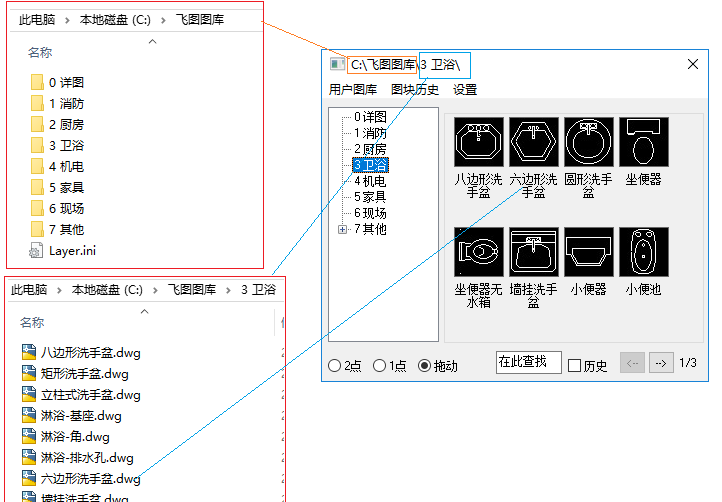Select 6现场 in the library tree
Viewport: 722px width, 502px height.
[x=370, y=213]
